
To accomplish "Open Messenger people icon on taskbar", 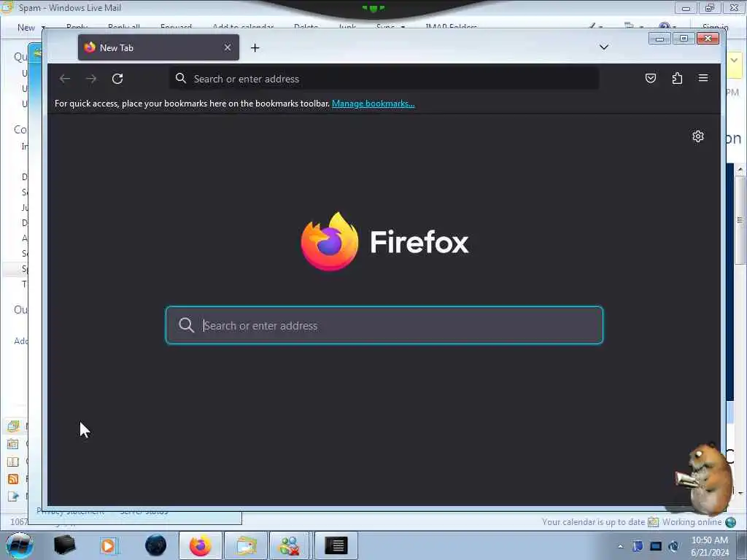I will [x=290, y=545].
